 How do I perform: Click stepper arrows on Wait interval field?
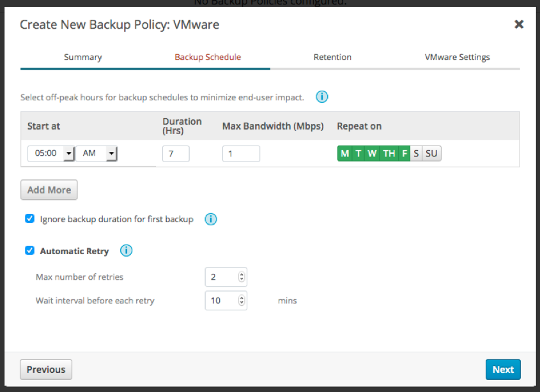(x=242, y=301)
